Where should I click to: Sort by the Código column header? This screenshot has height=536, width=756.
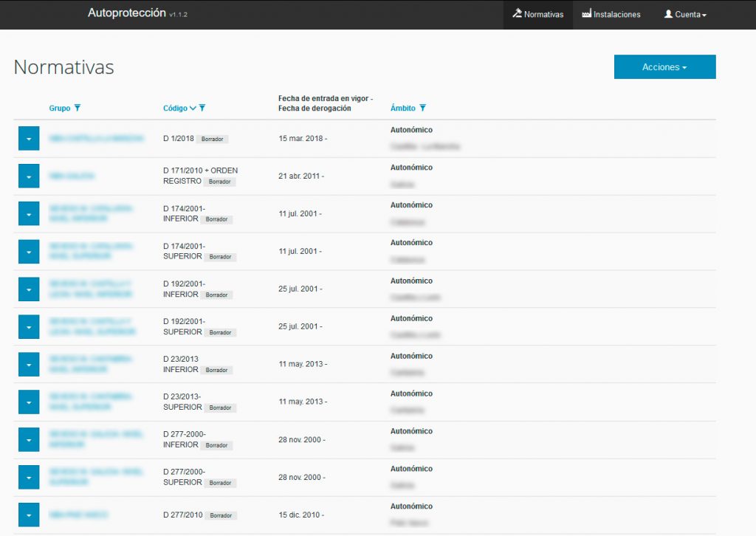[175, 109]
